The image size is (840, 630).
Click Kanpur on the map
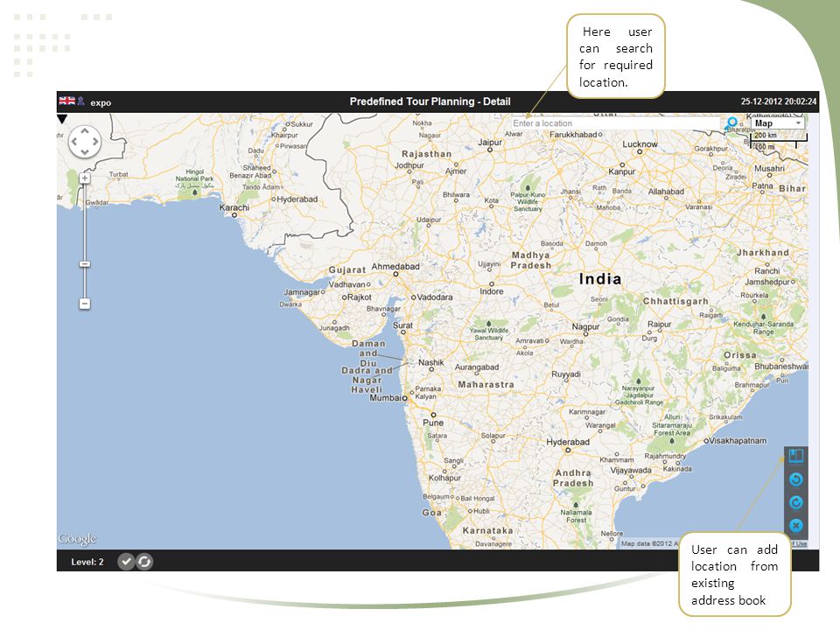pyautogui.click(x=622, y=171)
